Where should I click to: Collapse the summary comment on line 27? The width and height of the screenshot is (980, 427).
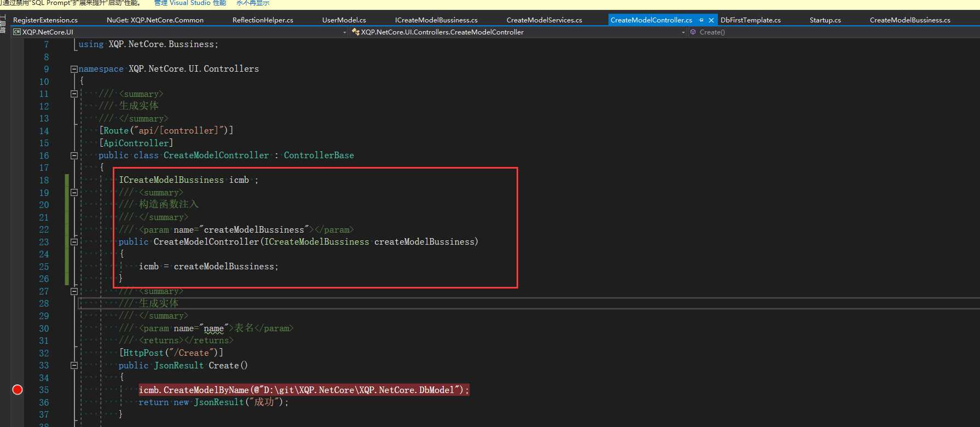(74, 291)
